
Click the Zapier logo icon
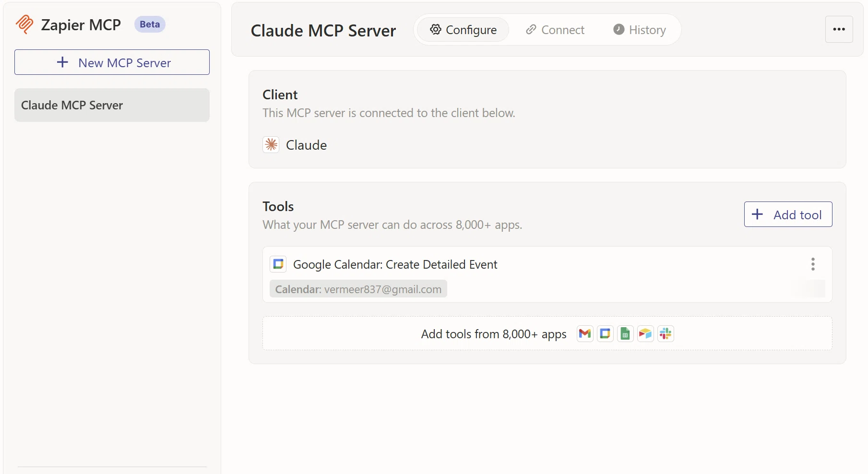(24, 24)
